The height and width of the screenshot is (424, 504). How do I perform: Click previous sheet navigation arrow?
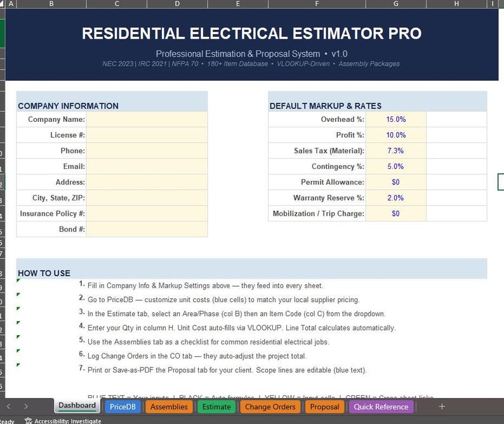point(9,407)
